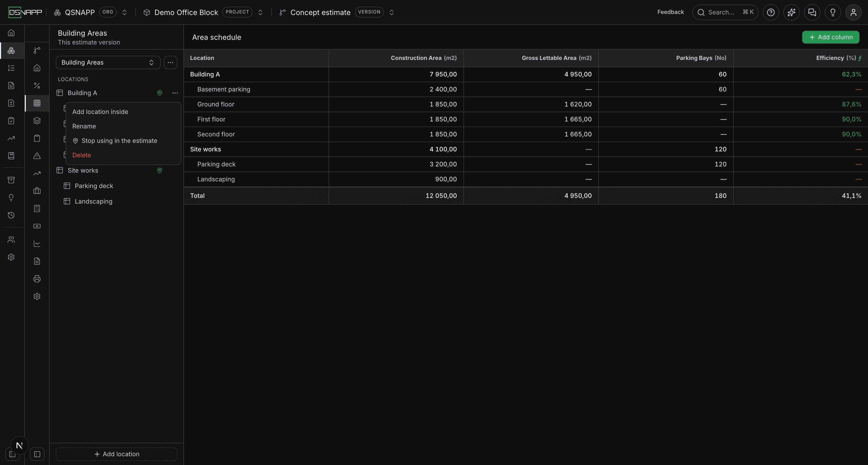The height and width of the screenshot is (465, 868).
Task: Open the percent icon in second sidebar
Action: click(37, 86)
